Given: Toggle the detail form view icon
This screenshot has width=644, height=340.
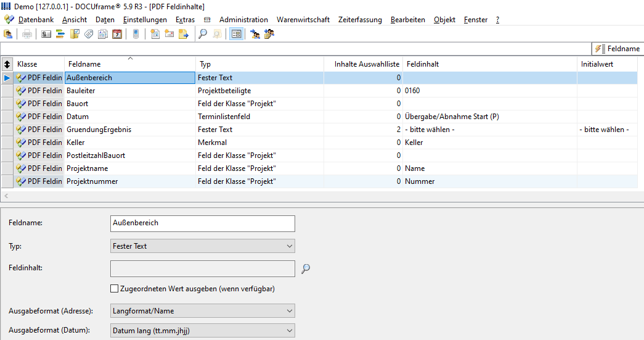Looking at the screenshot, I should (x=236, y=34).
